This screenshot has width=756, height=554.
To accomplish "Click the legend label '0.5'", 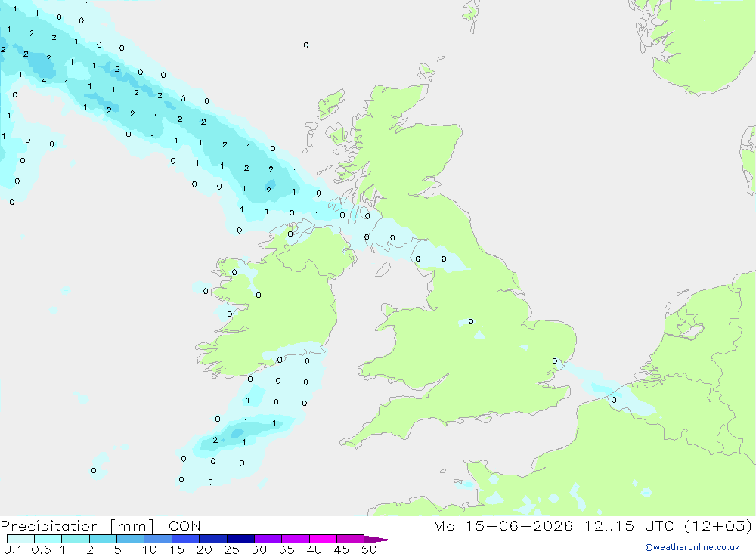I will coord(41,549).
